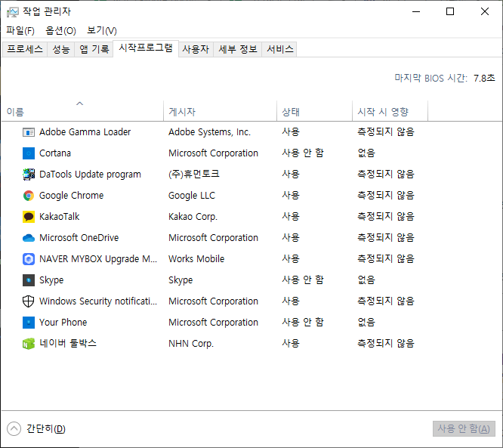Click the Microsoft OneDrive cloud icon

pyautogui.click(x=29, y=238)
